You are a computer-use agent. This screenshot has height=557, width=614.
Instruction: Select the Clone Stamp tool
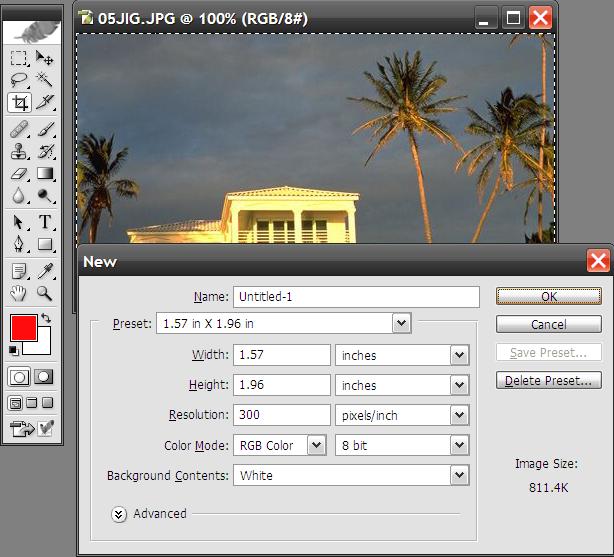[18, 151]
